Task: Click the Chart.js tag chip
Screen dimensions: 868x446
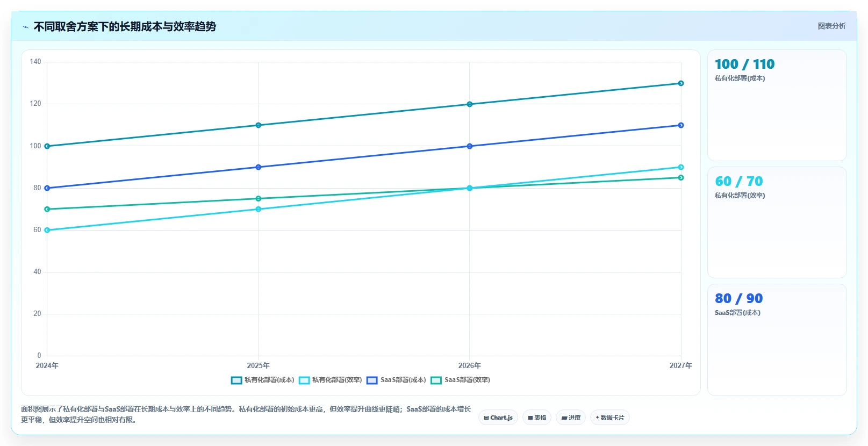Action: pyautogui.click(x=498, y=418)
